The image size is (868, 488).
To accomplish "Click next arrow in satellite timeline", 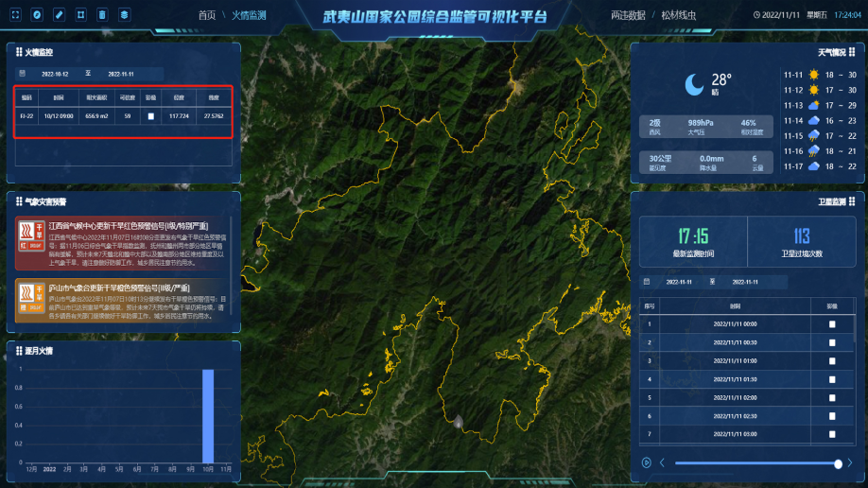I will point(850,462).
